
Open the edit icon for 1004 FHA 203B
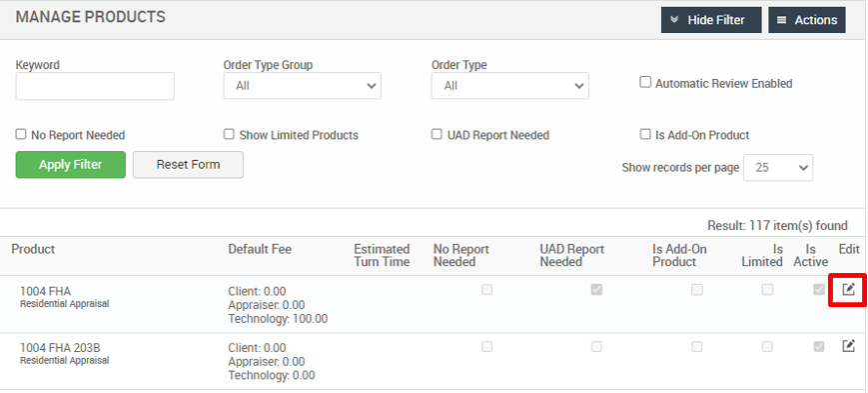(849, 346)
